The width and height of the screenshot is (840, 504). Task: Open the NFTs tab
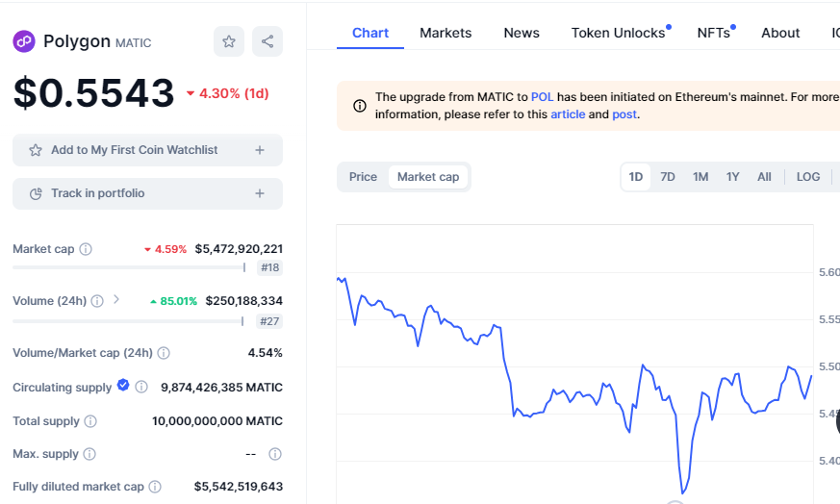click(x=716, y=33)
